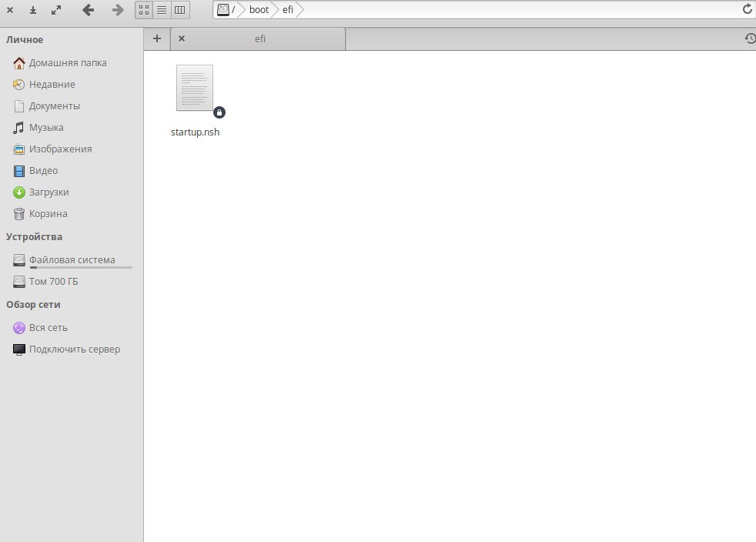Image resolution: width=756 pixels, height=542 pixels.
Task: Close the file manager window
Action: (x=10, y=10)
